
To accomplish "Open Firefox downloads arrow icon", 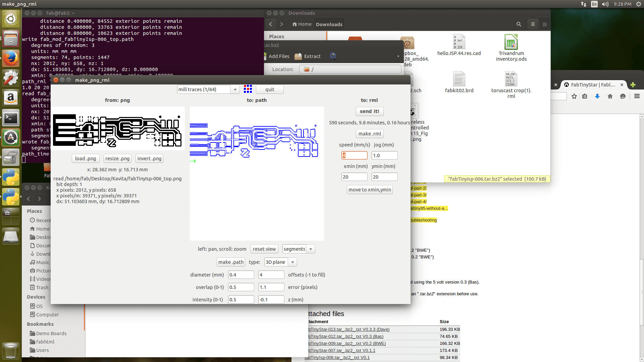I will [x=597, y=96].
